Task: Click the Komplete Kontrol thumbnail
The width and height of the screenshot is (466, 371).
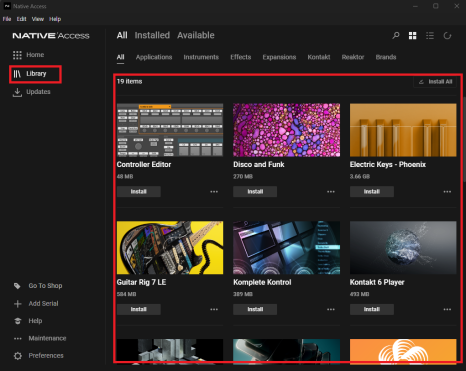Action: pos(287,248)
